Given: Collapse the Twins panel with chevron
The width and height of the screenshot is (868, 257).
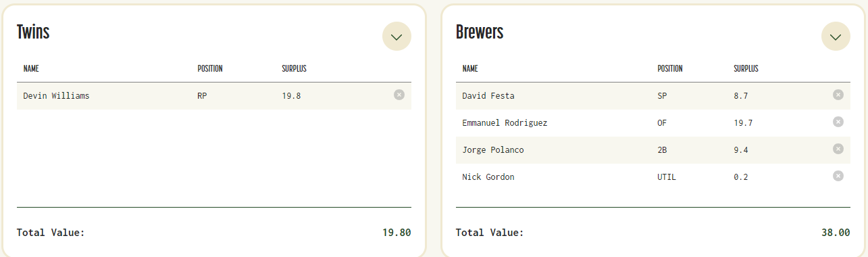Looking at the screenshot, I should point(397,37).
